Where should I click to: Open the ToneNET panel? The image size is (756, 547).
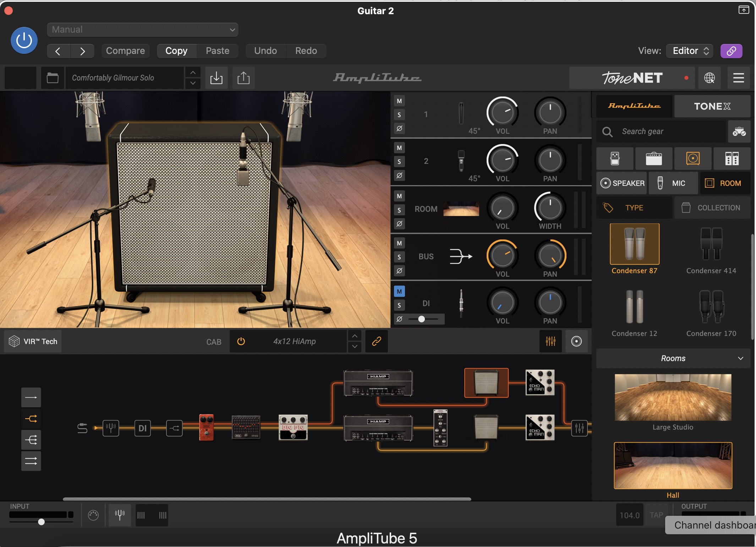click(632, 78)
